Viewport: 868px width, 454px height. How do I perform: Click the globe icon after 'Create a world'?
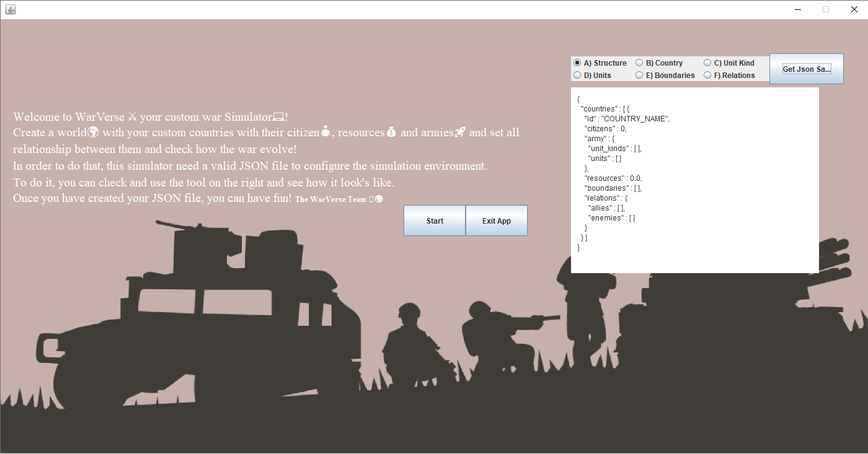(94, 131)
